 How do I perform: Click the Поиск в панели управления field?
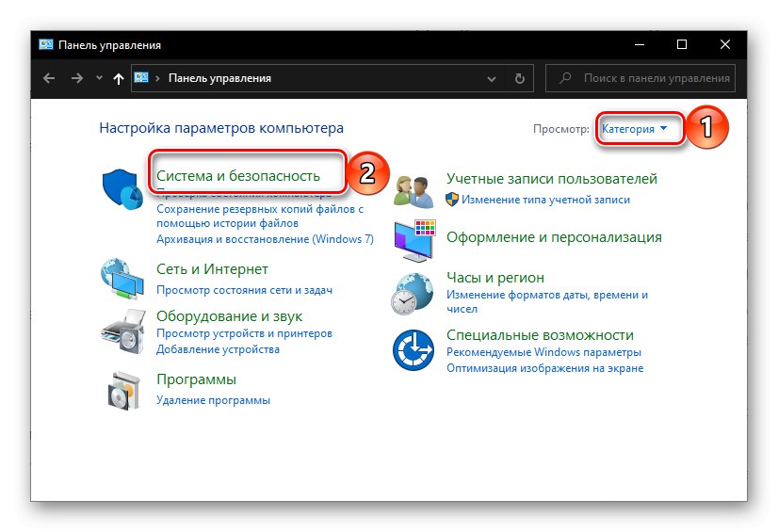click(640, 78)
